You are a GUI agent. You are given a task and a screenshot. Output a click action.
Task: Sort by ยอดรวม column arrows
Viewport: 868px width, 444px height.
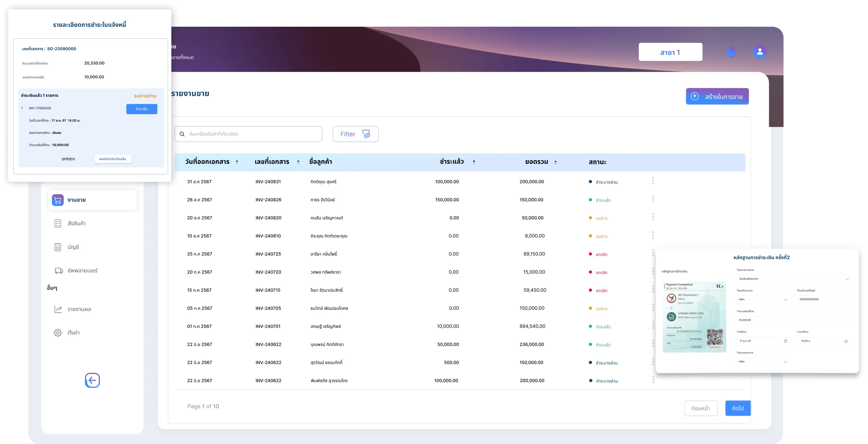coord(555,162)
